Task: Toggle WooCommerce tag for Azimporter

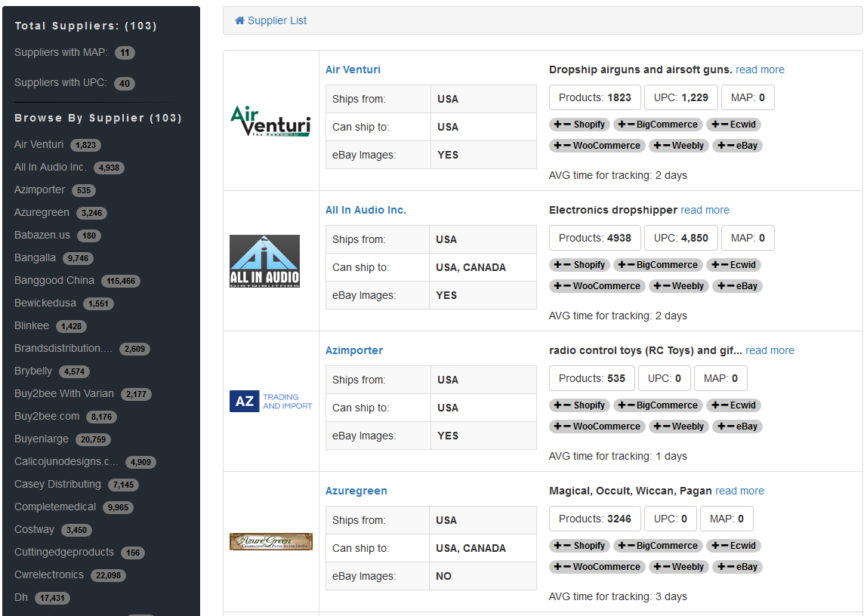Action: (x=597, y=427)
